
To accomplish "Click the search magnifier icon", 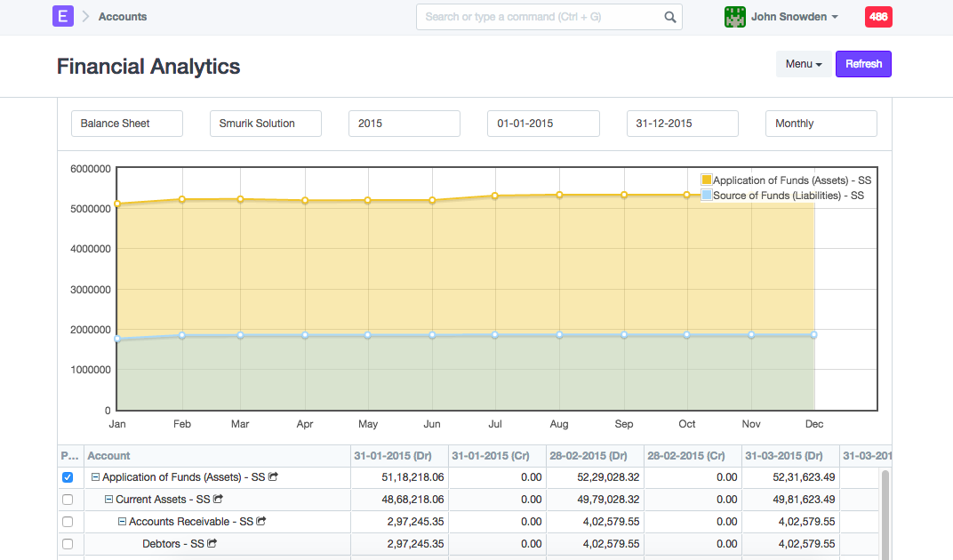I will (x=670, y=17).
